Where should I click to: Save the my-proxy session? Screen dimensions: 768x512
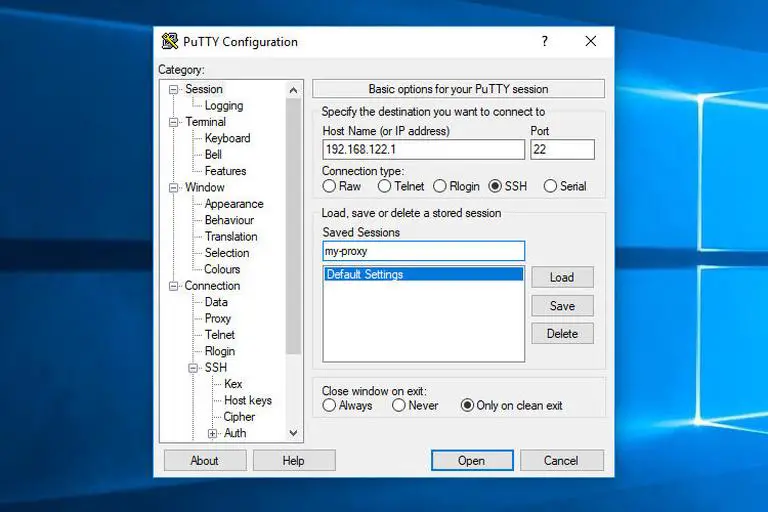click(x=562, y=306)
